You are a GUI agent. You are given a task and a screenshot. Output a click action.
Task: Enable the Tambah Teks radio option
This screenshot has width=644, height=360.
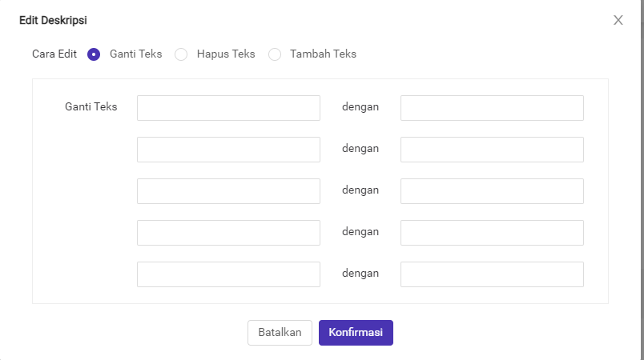click(x=275, y=54)
